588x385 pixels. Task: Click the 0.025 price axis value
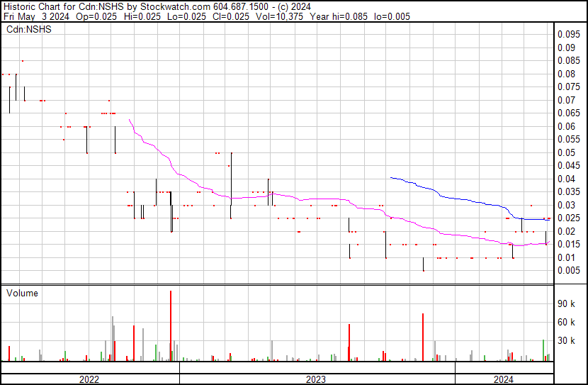point(569,218)
